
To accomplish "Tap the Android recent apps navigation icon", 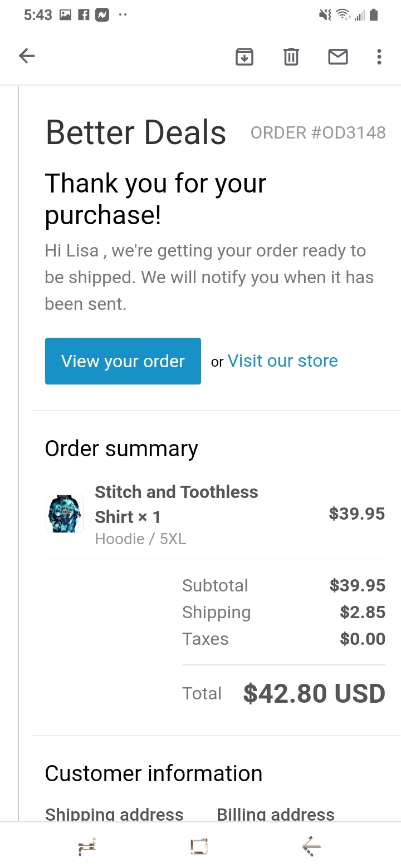I will [87, 846].
